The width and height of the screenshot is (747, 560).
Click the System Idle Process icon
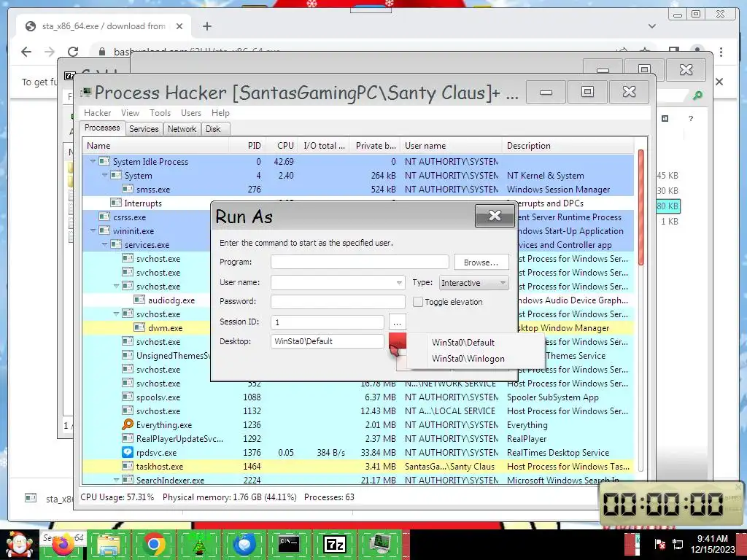(x=104, y=161)
